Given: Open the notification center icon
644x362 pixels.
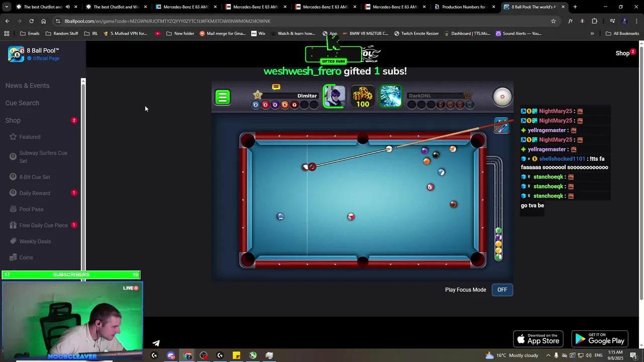Looking at the screenshot, I should pos(633,355).
